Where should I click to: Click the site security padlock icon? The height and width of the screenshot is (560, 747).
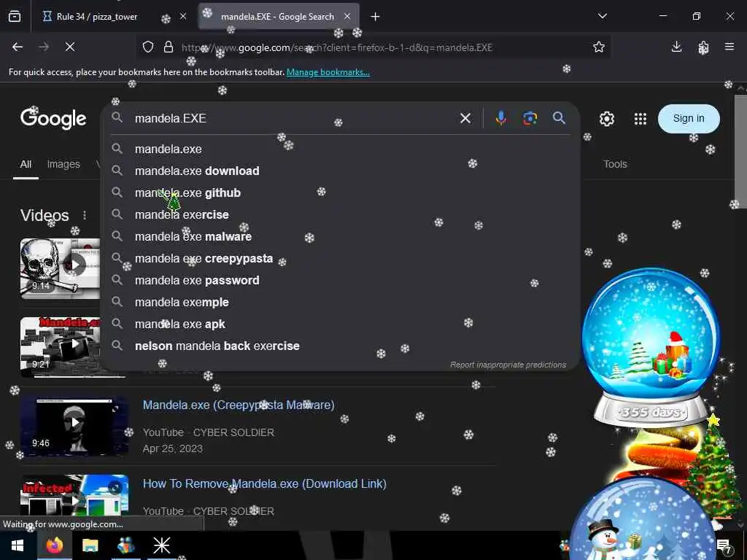(x=169, y=47)
